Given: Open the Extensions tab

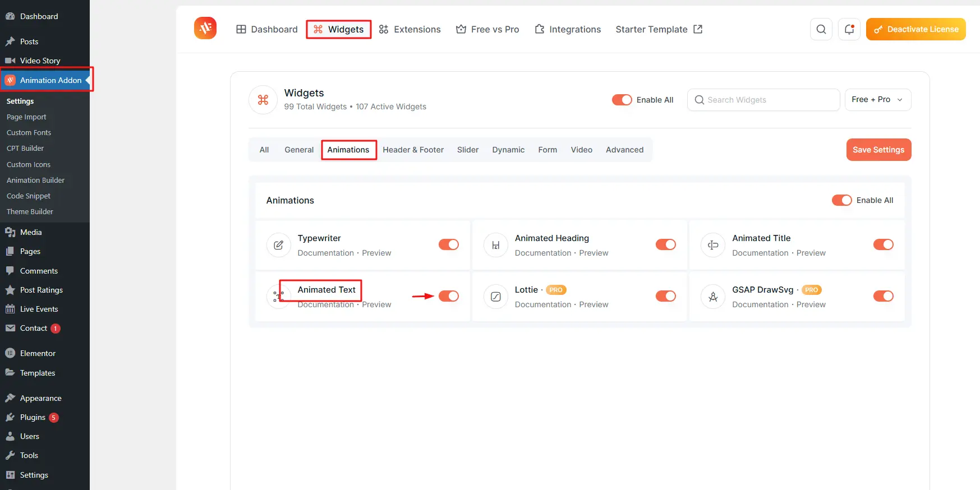Looking at the screenshot, I should [x=410, y=29].
